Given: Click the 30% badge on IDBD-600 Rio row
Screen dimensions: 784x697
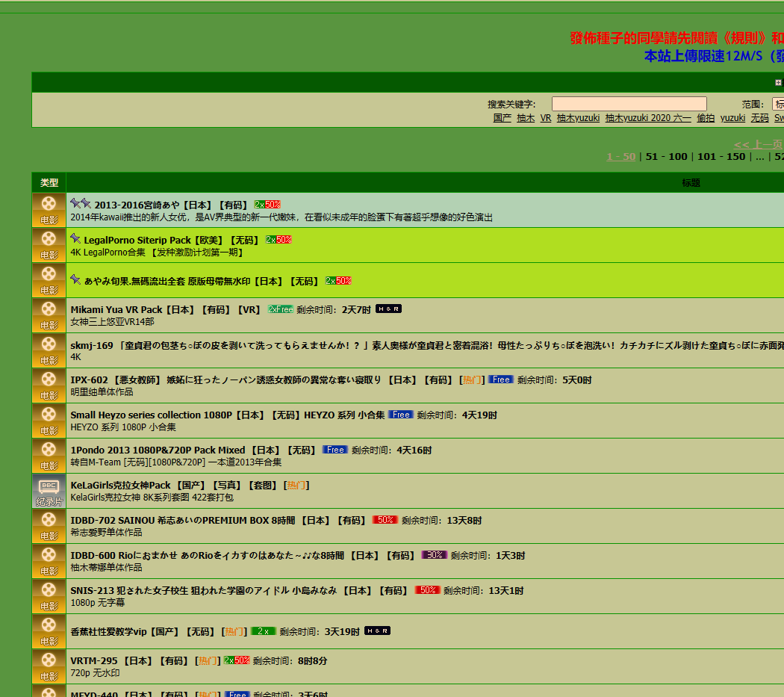Looking at the screenshot, I should (x=434, y=555).
